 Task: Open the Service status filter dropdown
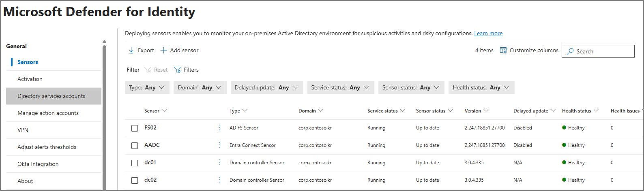pos(340,87)
